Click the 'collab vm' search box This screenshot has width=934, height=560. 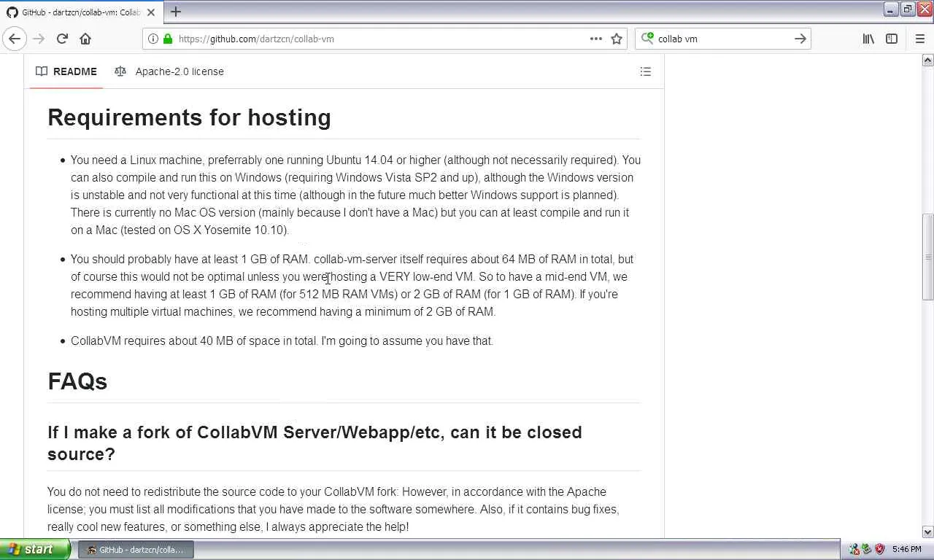722,39
